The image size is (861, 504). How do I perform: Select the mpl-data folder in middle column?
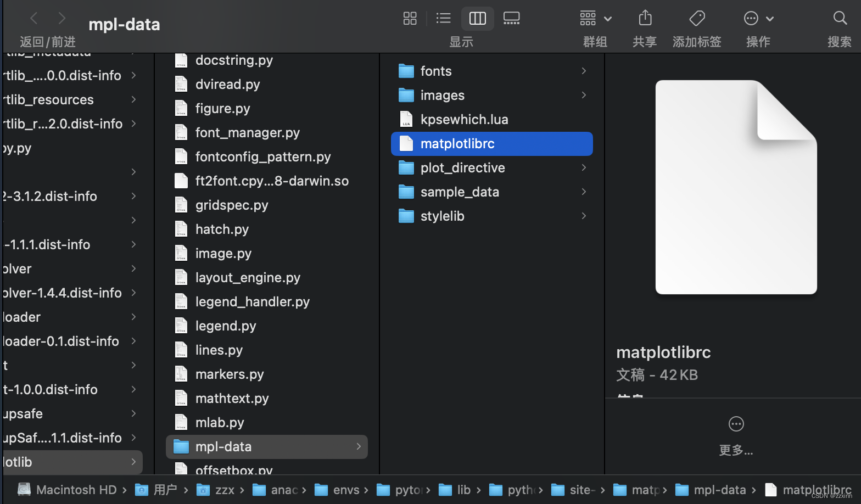(x=267, y=447)
